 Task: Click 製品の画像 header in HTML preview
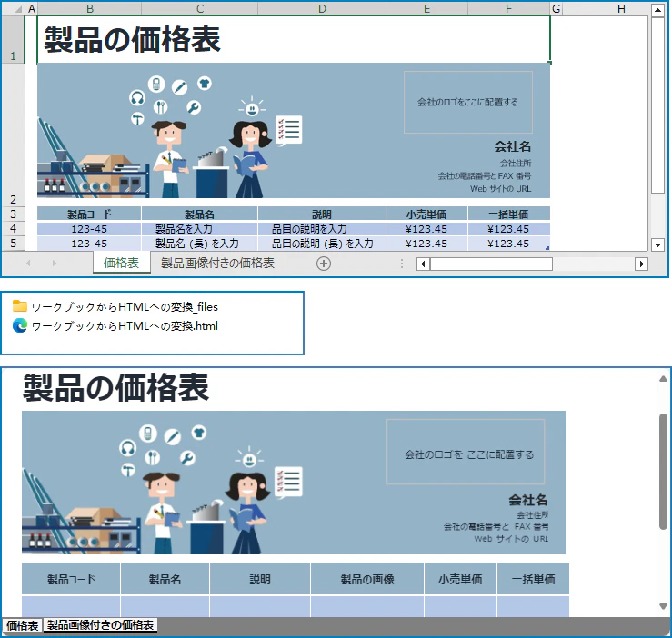[367, 579]
